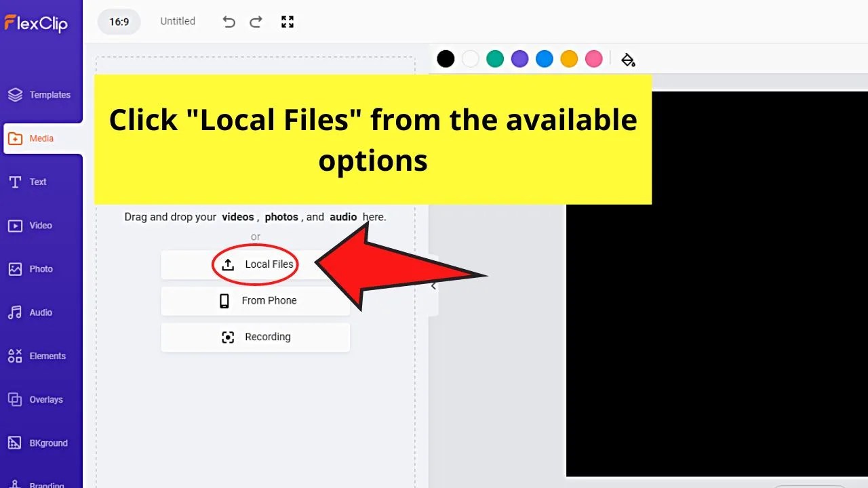The image size is (868, 488).
Task: Start a Recording for media import
Action: [256, 337]
